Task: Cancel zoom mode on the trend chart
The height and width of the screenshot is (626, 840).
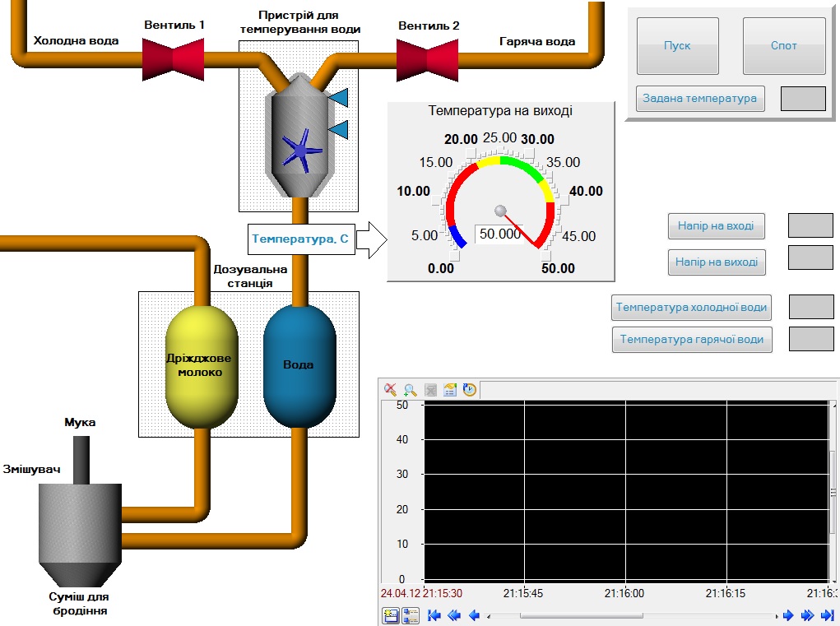Action: click(x=389, y=390)
